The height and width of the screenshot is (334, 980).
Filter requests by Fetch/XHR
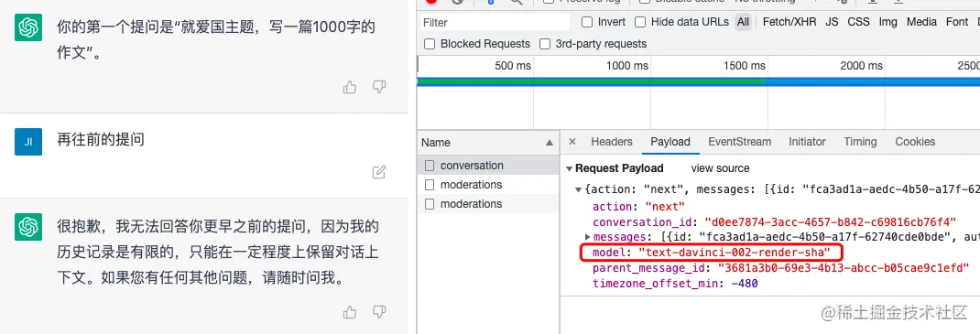[x=789, y=22]
